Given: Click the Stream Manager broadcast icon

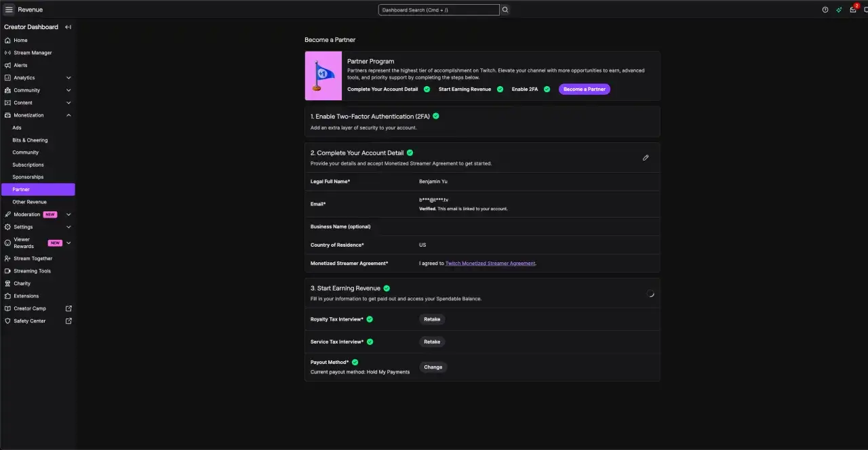Looking at the screenshot, I should pyautogui.click(x=7, y=53).
